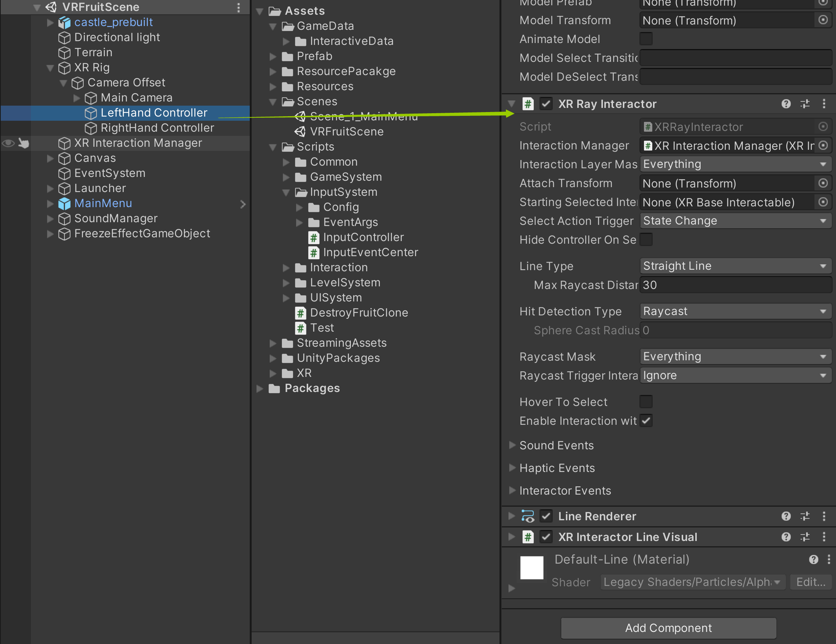Screen dimensions: 836x644
Task: Open VRFruitScene hierarchy options menu
Action: (238, 7)
